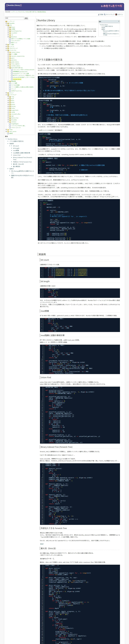The height and width of the screenshot is (644, 129).
Task: Expand the contest_history tree node
Action: (8, 52)
